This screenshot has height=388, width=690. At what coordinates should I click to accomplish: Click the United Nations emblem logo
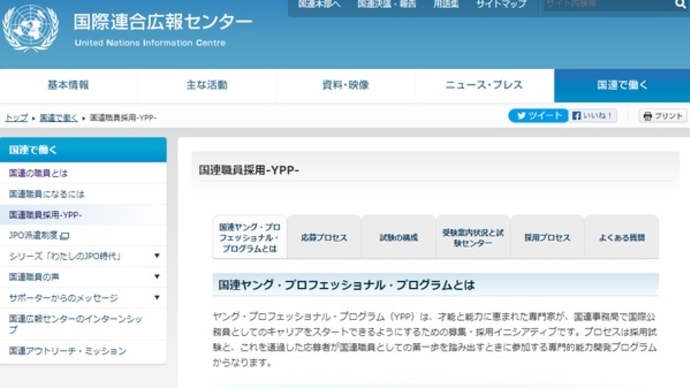point(30,28)
